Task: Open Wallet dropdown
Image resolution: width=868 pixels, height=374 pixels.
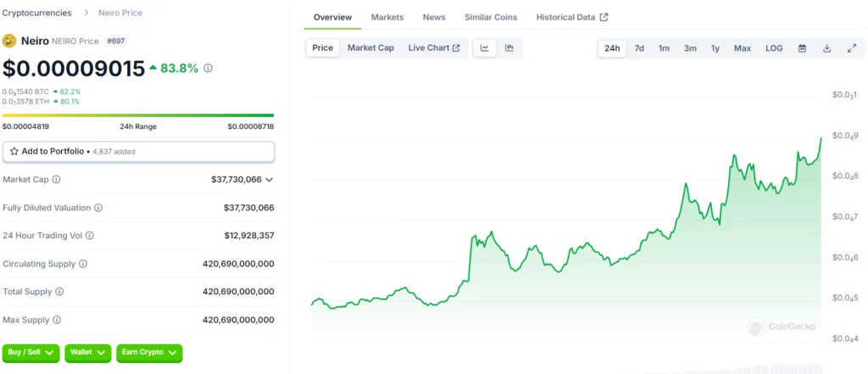Action: (x=87, y=353)
